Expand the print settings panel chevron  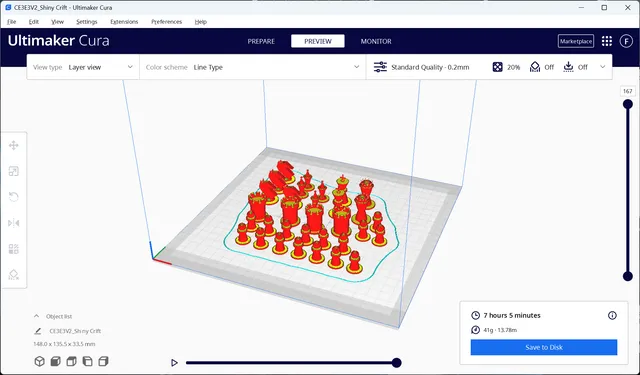(602, 67)
